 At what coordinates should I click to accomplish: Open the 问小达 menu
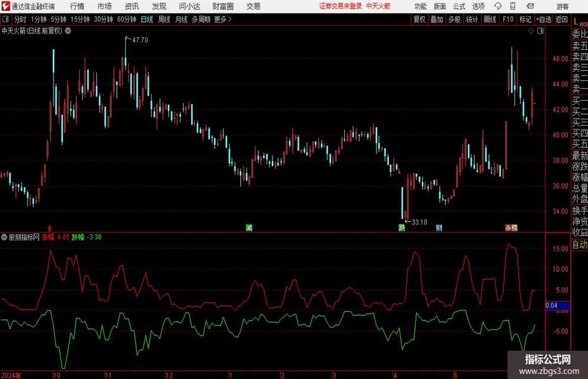click(189, 6)
